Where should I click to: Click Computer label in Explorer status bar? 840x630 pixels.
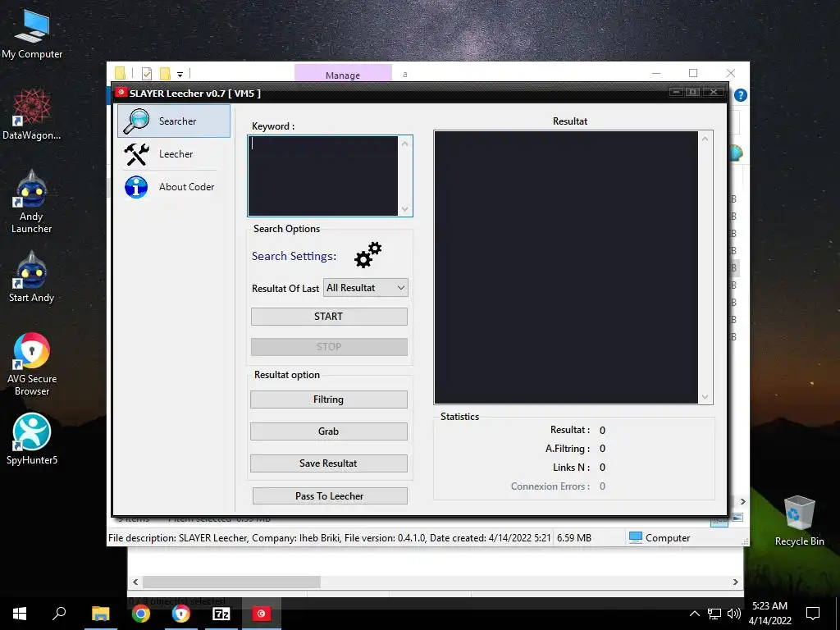tap(668, 538)
